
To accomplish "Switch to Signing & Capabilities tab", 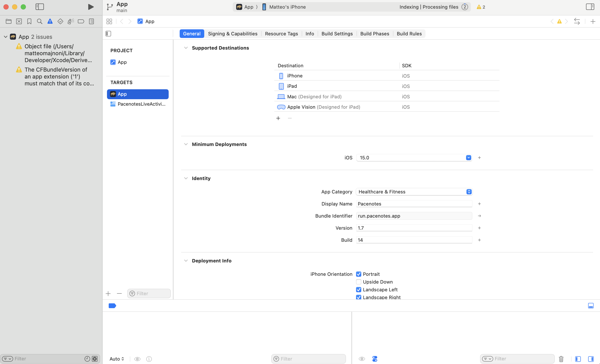I will point(232,34).
